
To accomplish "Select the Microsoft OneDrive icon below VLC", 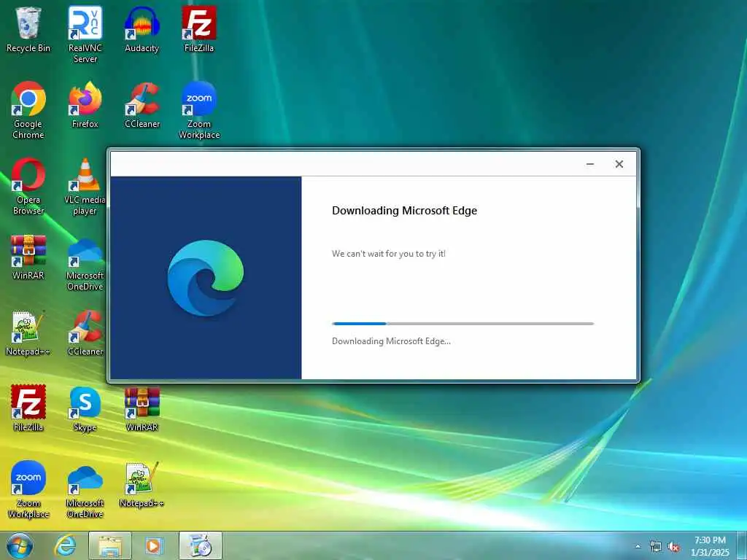I will (x=85, y=262).
